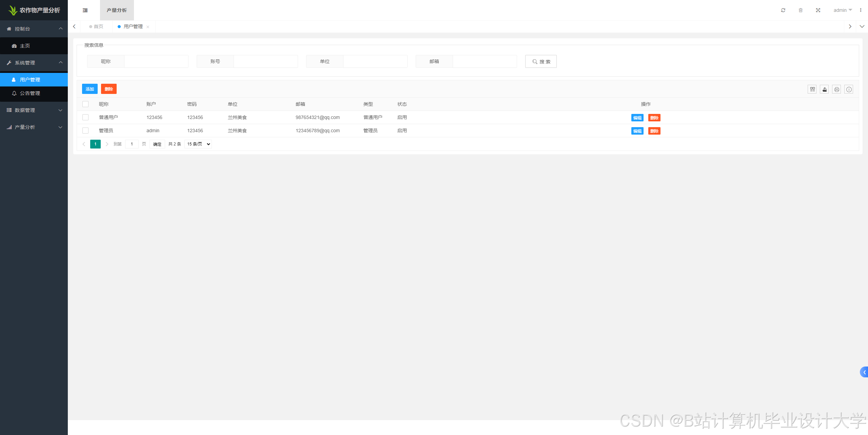Open the column filter grid icon
This screenshot has width=868, height=435.
(x=812, y=90)
